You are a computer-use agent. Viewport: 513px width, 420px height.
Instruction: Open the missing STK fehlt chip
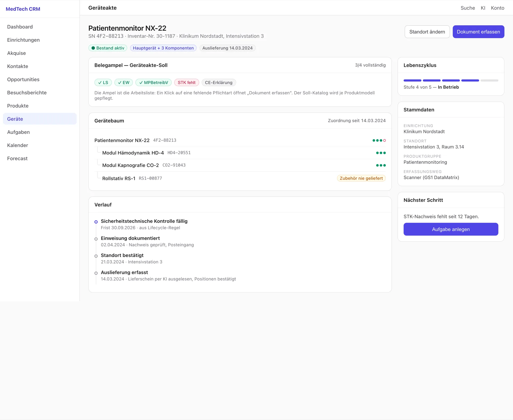tap(186, 83)
